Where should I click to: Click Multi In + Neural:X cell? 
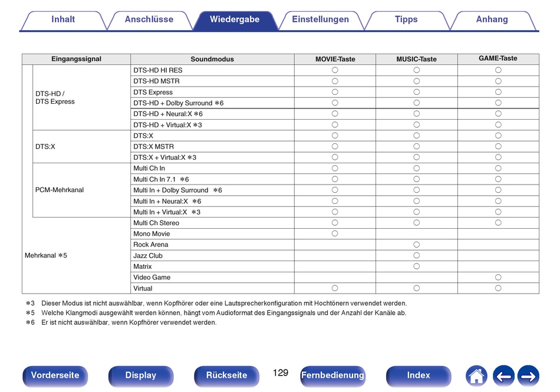click(x=212, y=202)
